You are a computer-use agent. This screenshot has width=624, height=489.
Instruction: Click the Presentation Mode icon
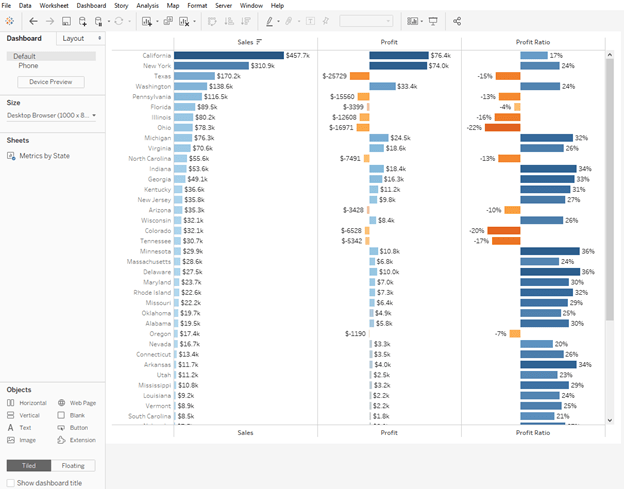click(x=432, y=21)
